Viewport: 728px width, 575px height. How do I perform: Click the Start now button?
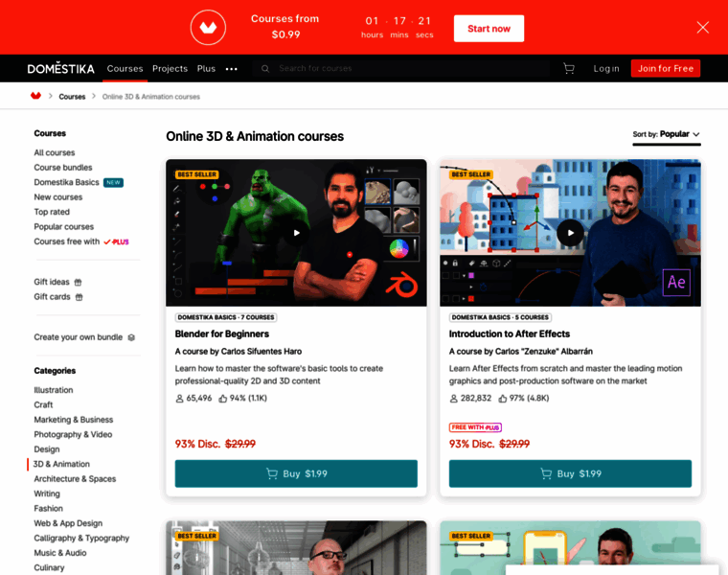click(x=489, y=29)
